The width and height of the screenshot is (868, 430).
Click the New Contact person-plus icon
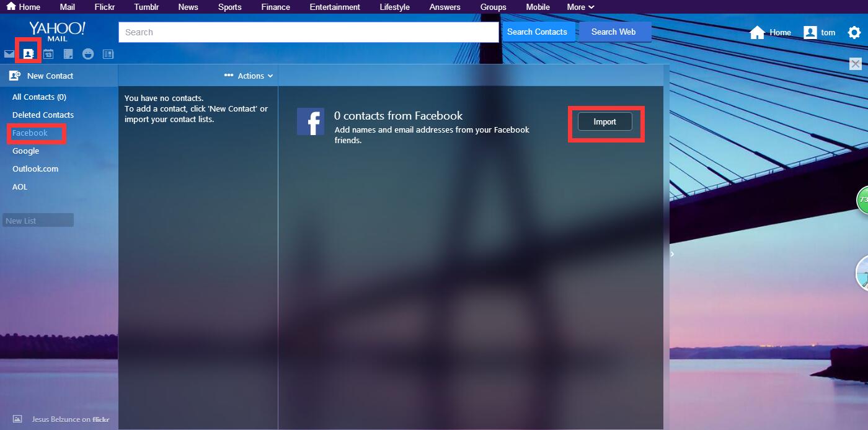15,76
